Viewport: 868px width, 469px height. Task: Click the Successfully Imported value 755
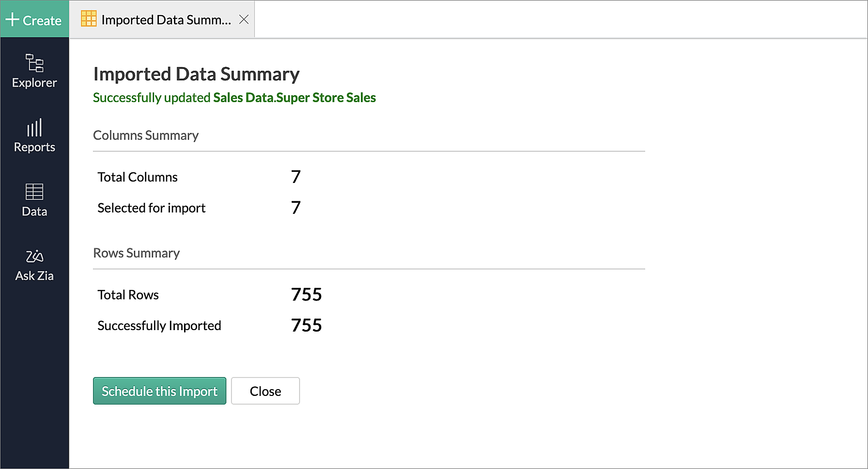click(x=306, y=325)
